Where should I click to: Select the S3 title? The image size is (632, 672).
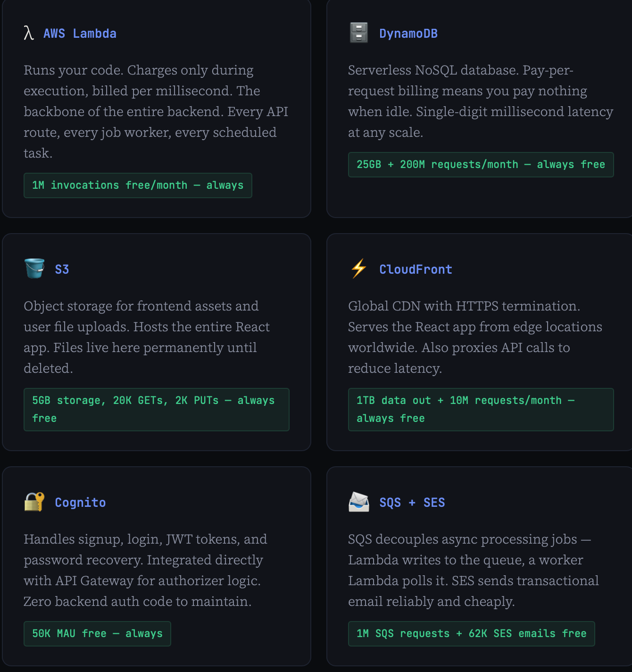pos(62,269)
